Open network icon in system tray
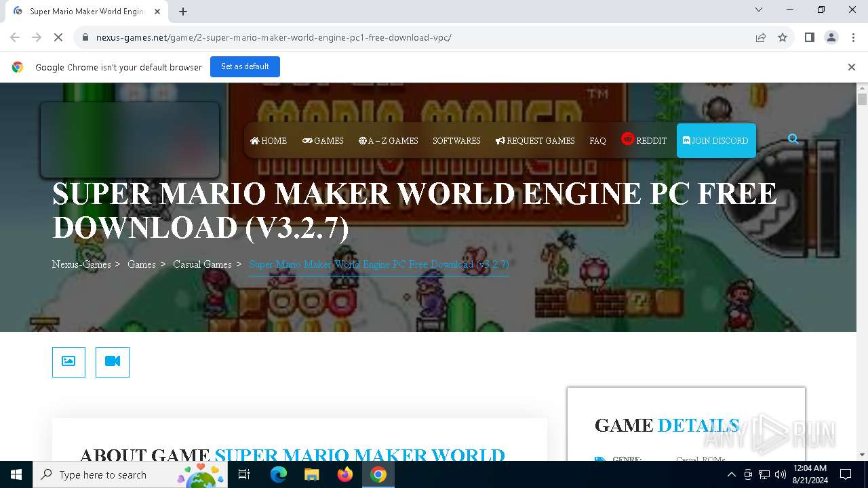 [x=764, y=474]
